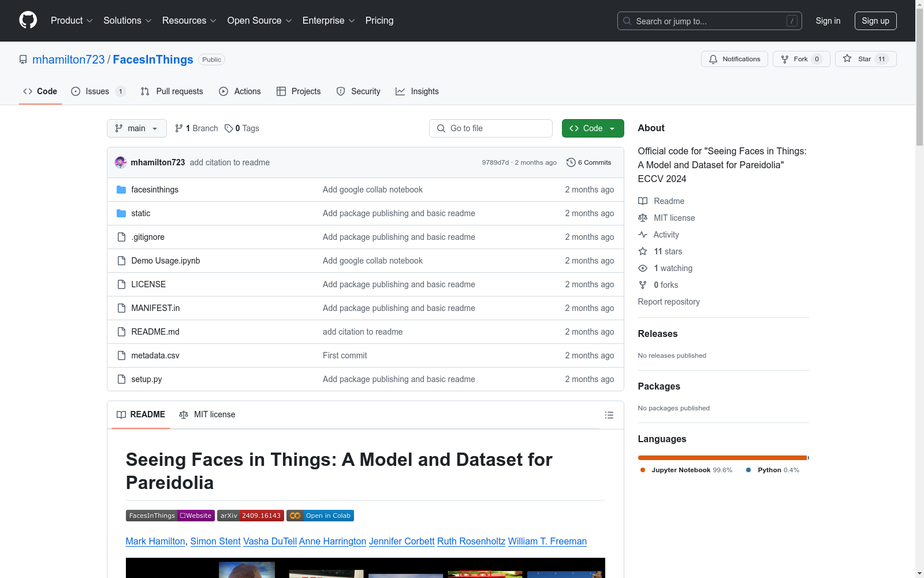924x578 pixels.
Task: Click the Sign up button
Action: pyautogui.click(x=875, y=21)
